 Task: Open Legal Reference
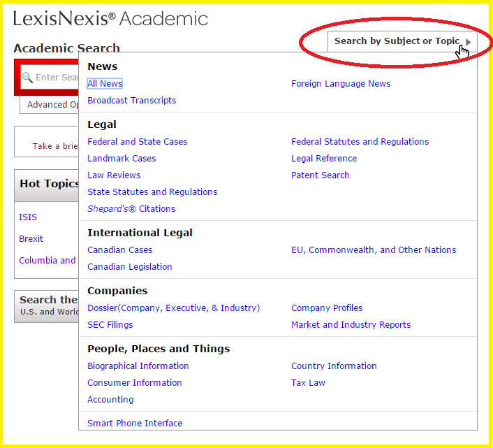point(324,158)
